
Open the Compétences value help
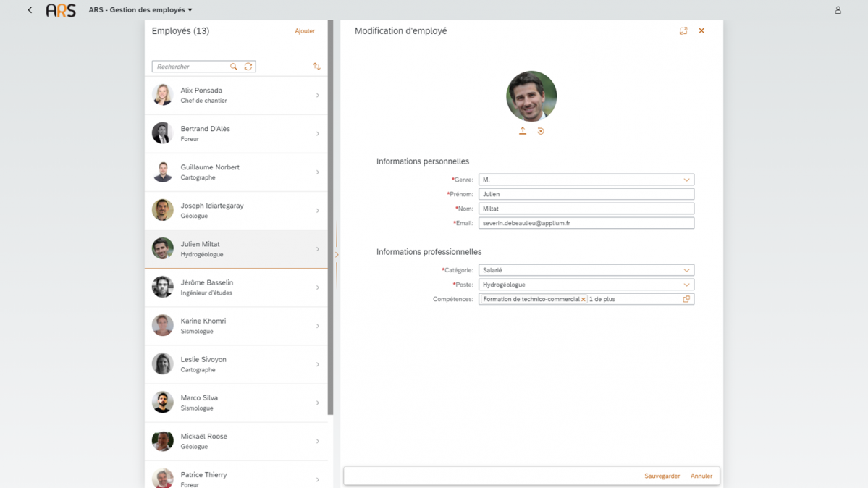click(686, 299)
